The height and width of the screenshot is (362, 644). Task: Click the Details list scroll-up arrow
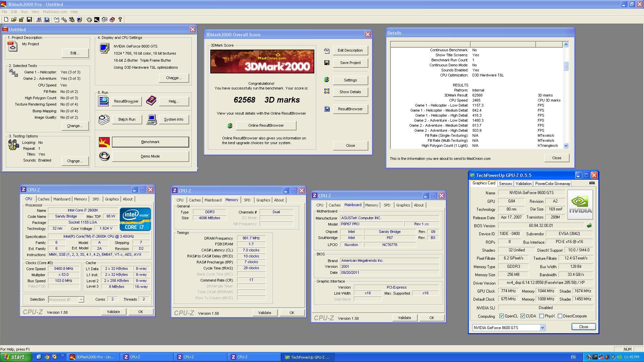pos(566,45)
